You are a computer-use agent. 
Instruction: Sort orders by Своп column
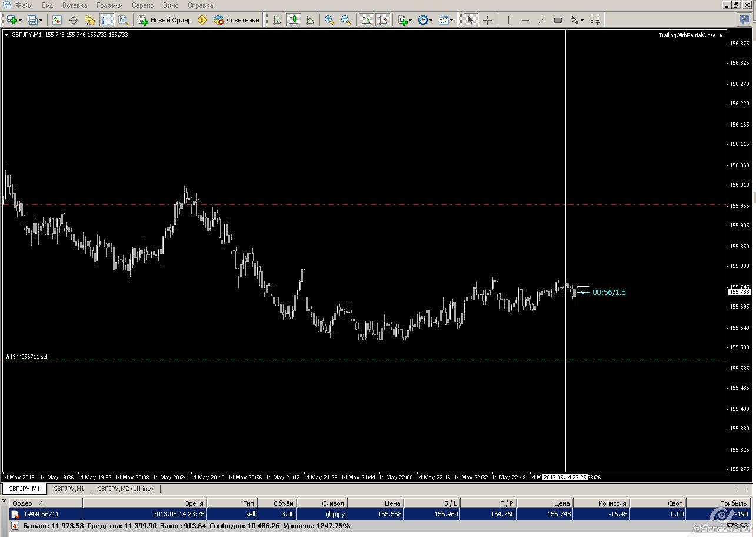coord(658,503)
